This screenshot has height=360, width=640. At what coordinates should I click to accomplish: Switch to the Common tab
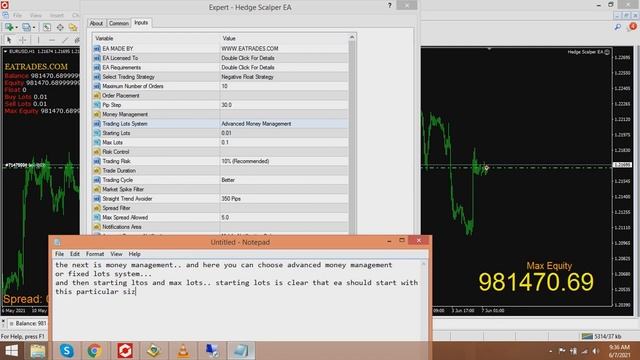pos(119,23)
